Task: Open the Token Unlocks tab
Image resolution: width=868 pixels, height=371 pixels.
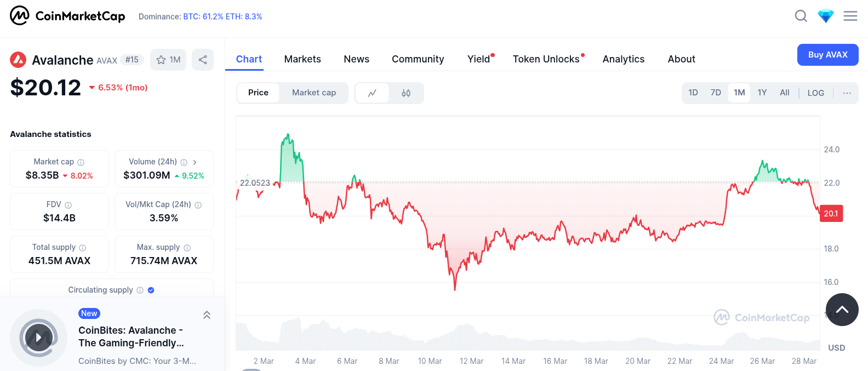Action: [x=546, y=59]
